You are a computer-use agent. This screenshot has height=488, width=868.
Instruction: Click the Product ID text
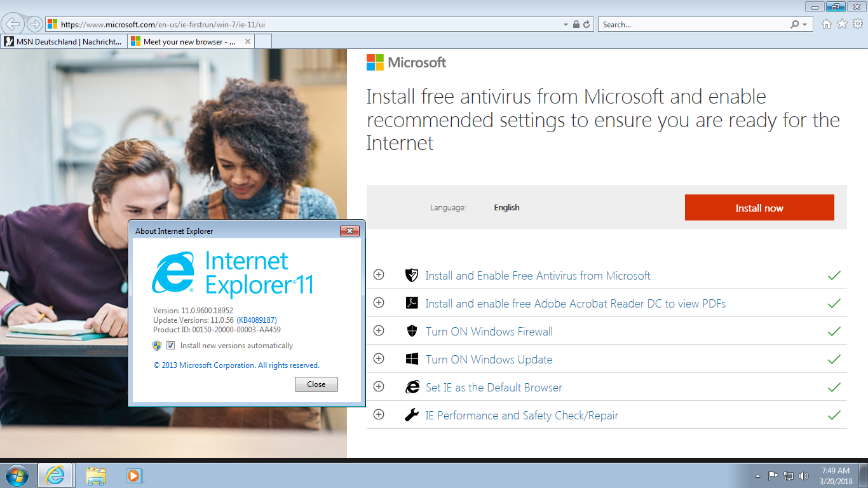pyautogui.click(x=217, y=330)
